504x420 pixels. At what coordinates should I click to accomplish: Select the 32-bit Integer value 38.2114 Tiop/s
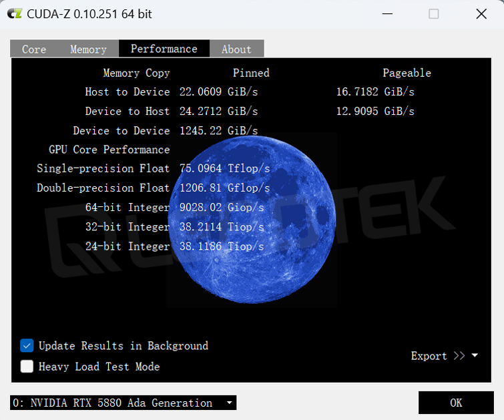click(x=222, y=227)
